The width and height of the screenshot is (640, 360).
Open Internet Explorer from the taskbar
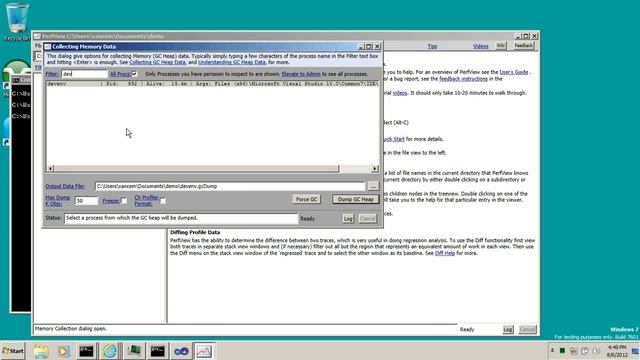click(110, 351)
